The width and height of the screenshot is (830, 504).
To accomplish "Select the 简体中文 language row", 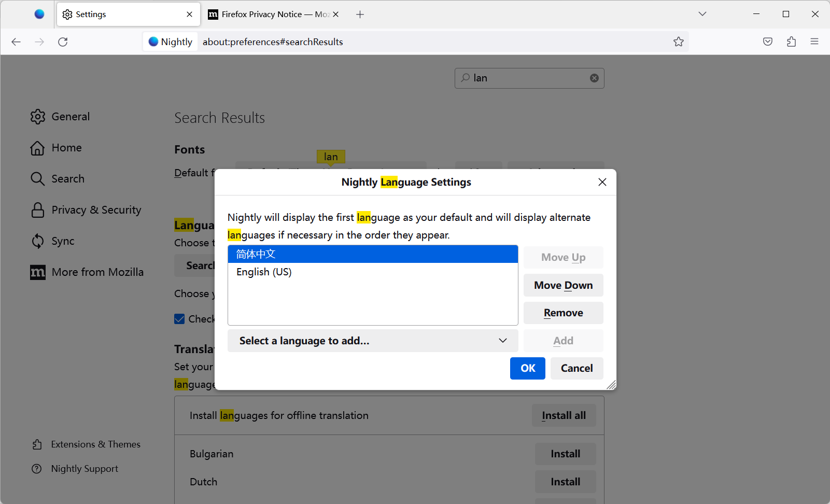I will tap(373, 254).
